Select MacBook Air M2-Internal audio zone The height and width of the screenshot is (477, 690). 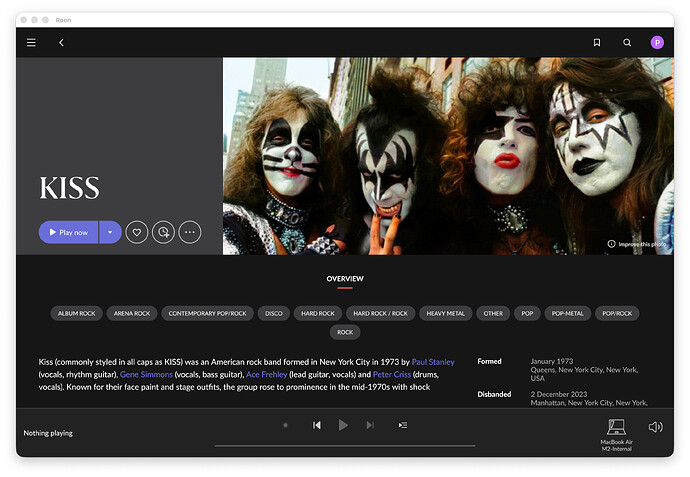pos(617,435)
